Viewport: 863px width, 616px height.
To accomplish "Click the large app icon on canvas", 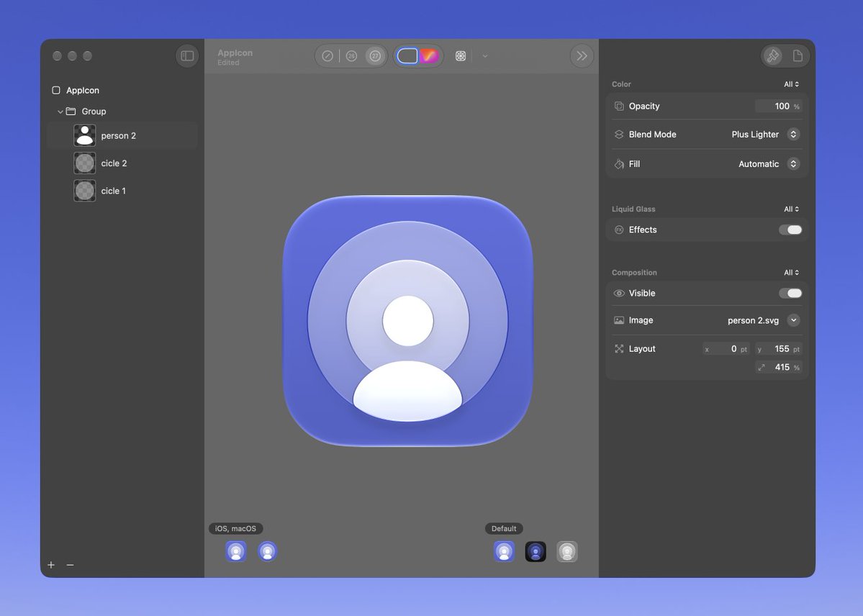I will pyautogui.click(x=408, y=321).
